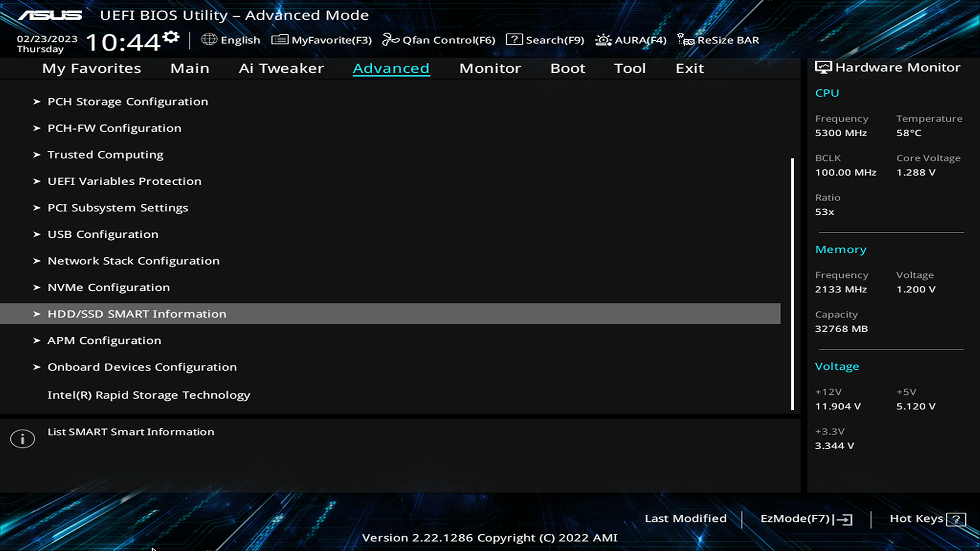Image resolution: width=980 pixels, height=551 pixels.
Task: Open USB Configuration submenu
Action: [103, 234]
